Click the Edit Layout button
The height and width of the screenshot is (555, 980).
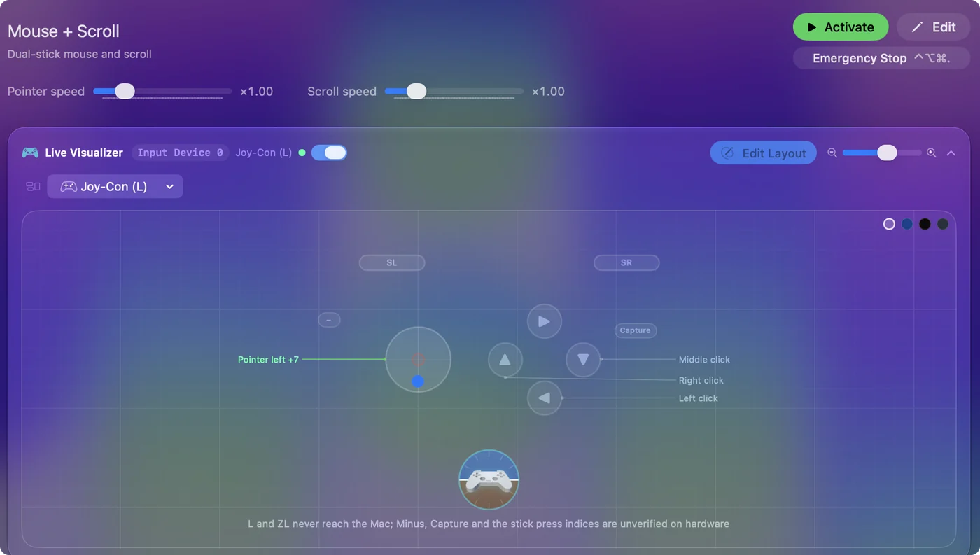(x=763, y=153)
